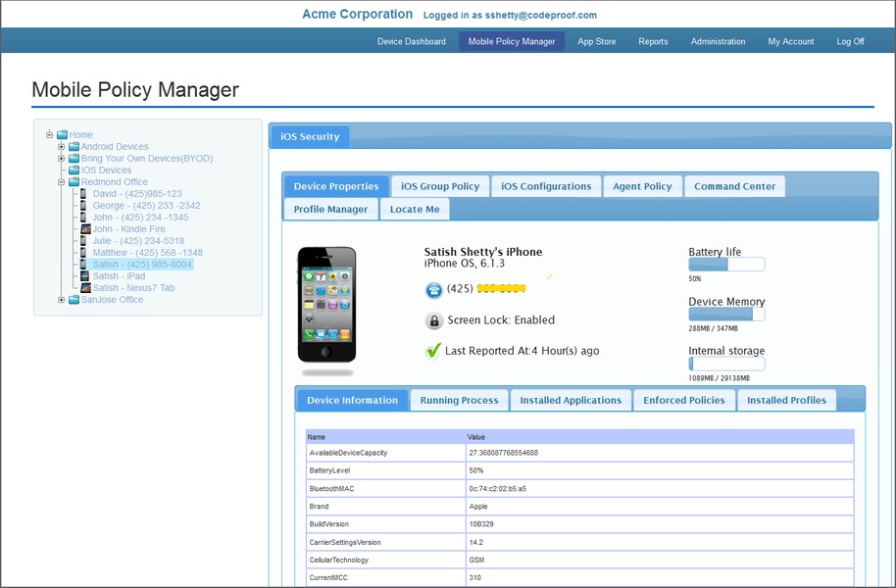
Task: Expand the SanJose Office node
Action: tap(61, 300)
